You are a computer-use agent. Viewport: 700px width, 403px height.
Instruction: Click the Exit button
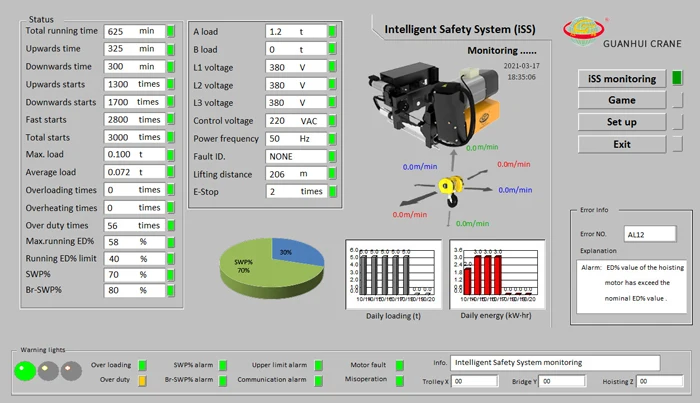tap(621, 144)
